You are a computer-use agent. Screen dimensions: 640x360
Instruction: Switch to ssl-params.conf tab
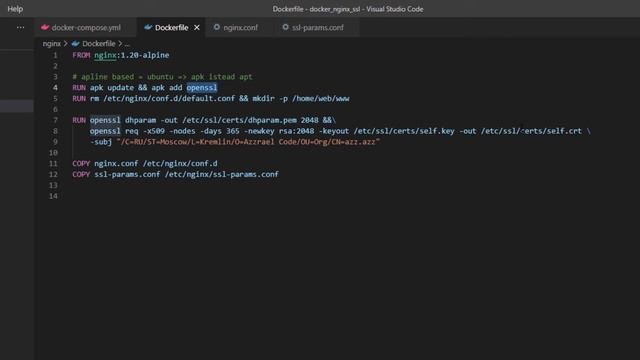[x=318, y=27]
